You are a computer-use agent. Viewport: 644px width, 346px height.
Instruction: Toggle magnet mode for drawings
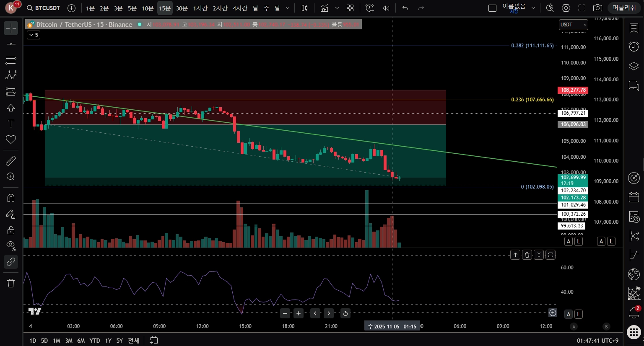[x=11, y=198]
